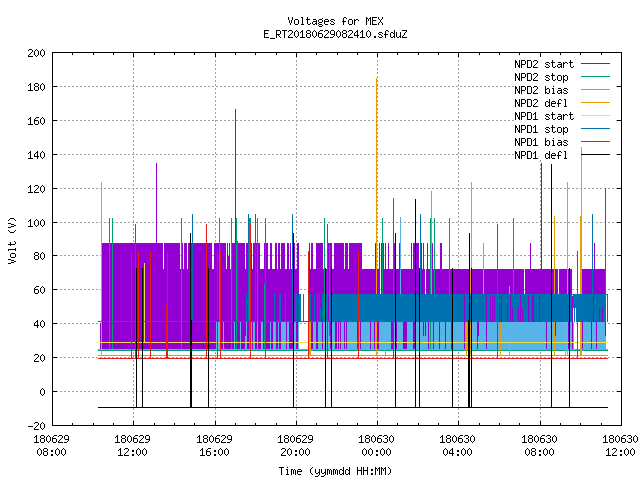Click the y-axis value -20
The image size is (640, 480).
point(36,426)
